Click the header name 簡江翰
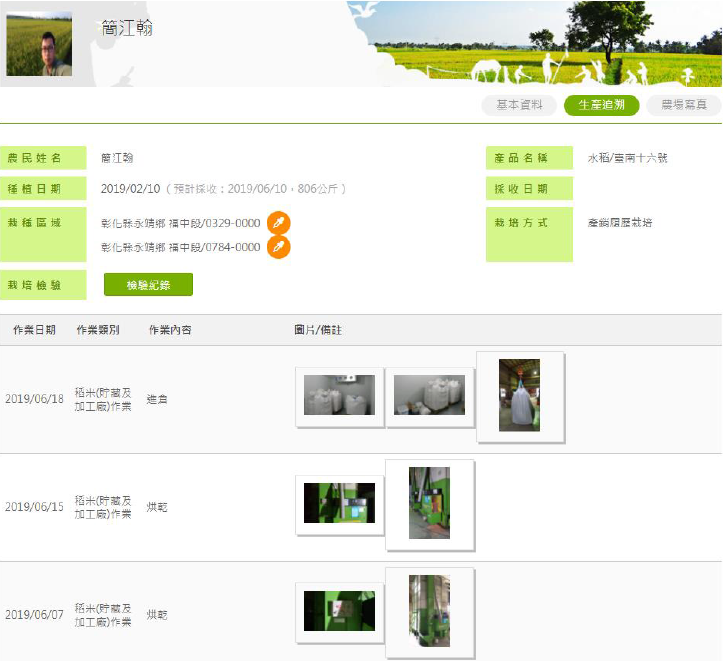This screenshot has height=661, width=723. coord(127,29)
